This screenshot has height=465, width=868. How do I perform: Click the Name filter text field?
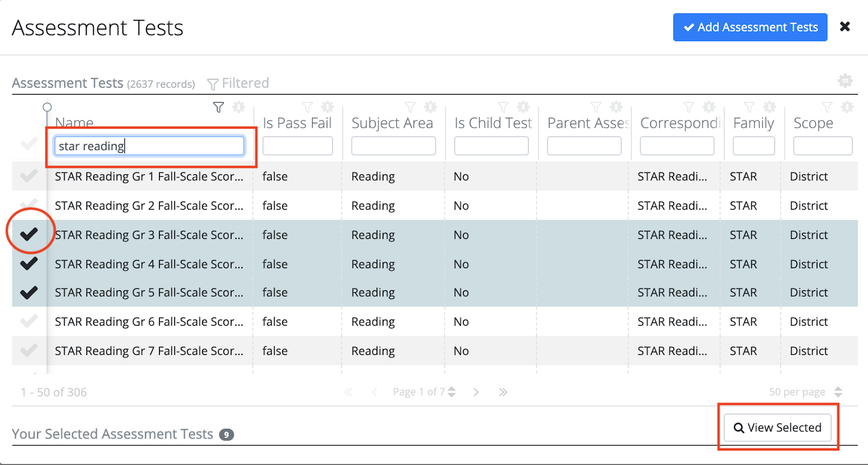pos(149,146)
